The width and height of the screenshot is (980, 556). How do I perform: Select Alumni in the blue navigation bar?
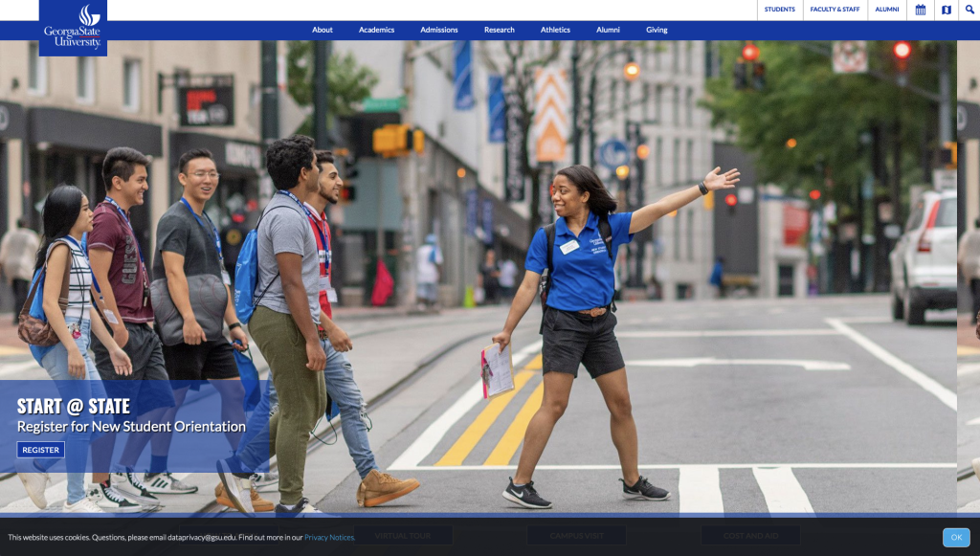pos(608,30)
